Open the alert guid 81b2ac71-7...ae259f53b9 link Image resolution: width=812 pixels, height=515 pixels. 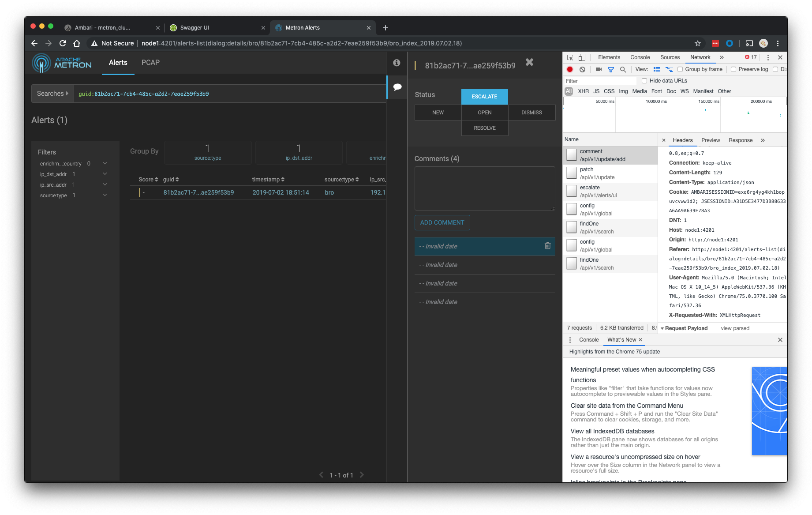pos(198,192)
